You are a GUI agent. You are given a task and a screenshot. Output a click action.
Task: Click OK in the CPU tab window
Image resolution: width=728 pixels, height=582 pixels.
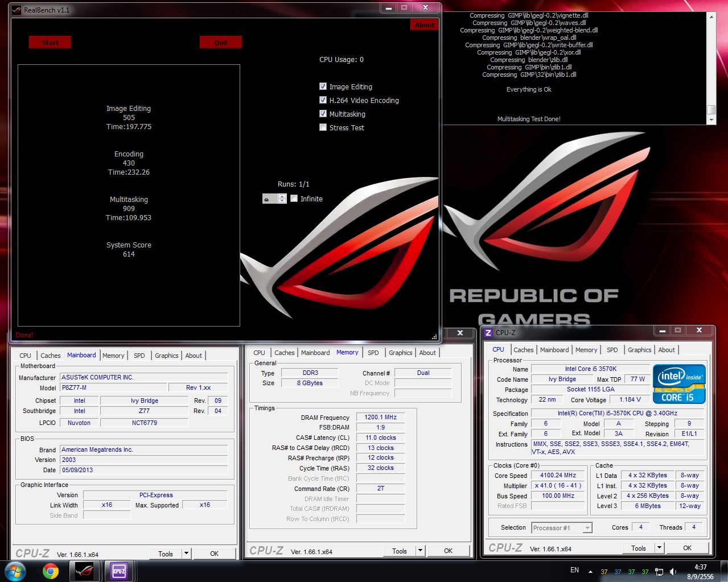click(x=687, y=548)
